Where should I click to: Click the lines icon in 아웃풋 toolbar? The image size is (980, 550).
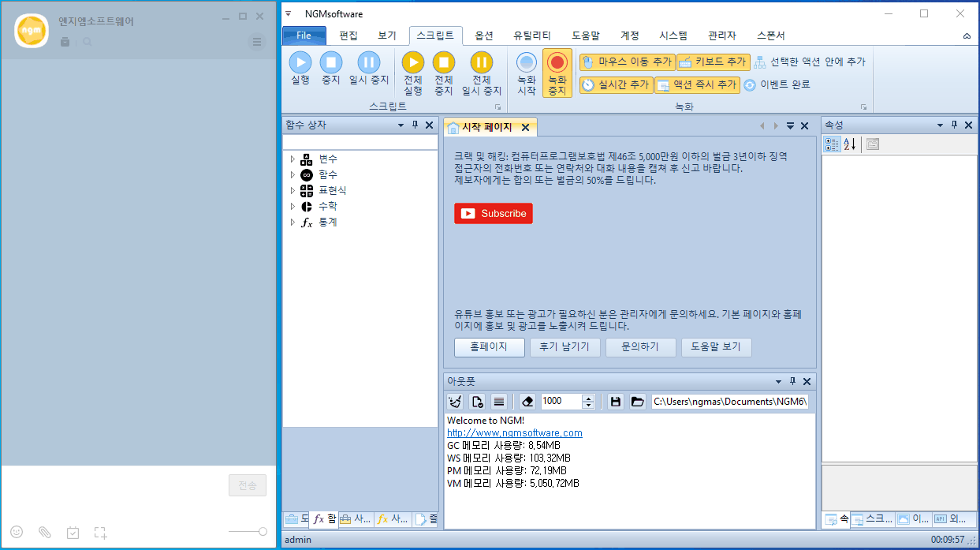tap(498, 401)
